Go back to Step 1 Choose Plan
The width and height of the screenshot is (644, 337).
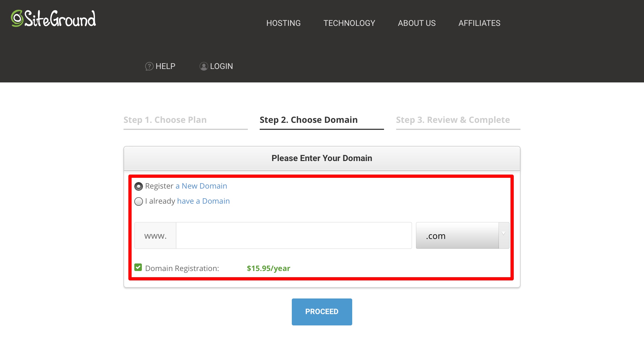[165, 120]
